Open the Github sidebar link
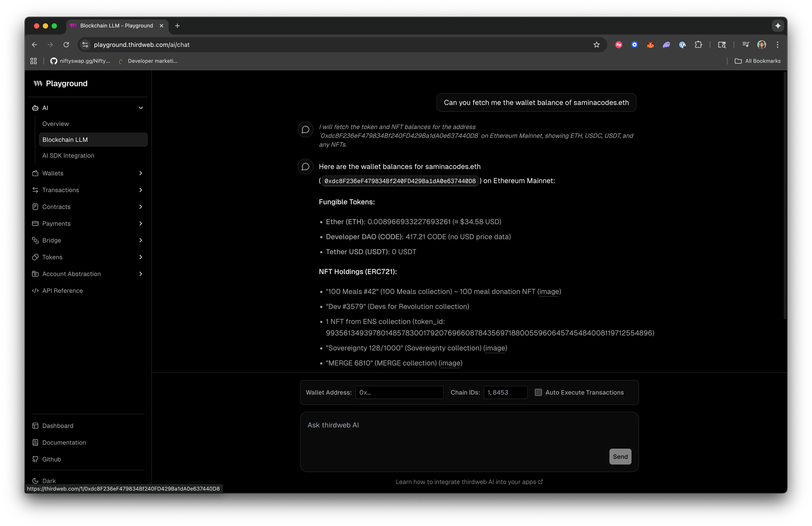This screenshot has height=526, width=812. 52,459
